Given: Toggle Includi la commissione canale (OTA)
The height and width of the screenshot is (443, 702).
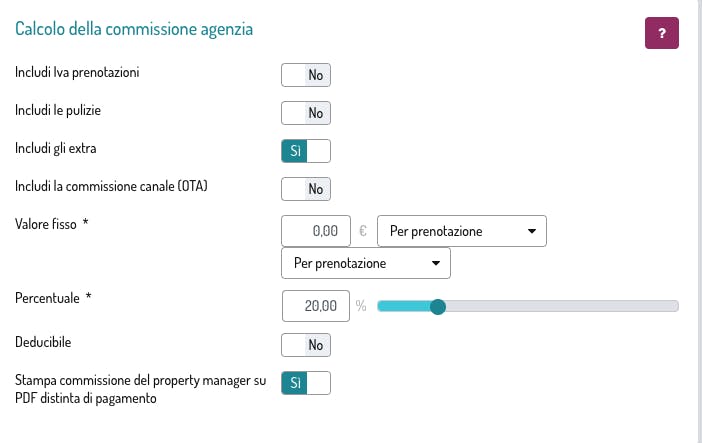Looking at the screenshot, I should coord(306,189).
